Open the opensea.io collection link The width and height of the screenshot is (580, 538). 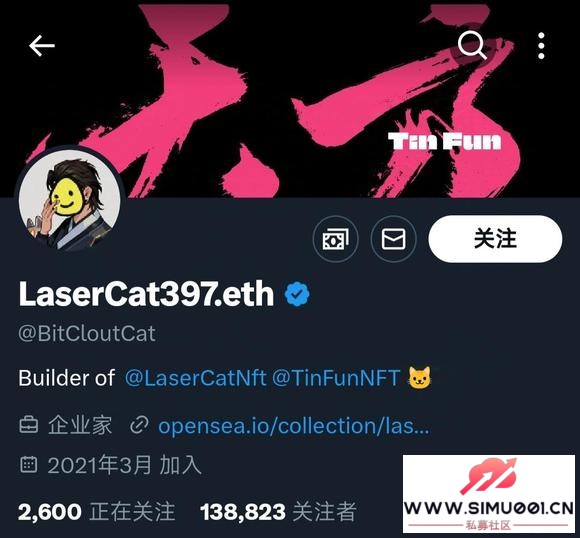(x=294, y=426)
